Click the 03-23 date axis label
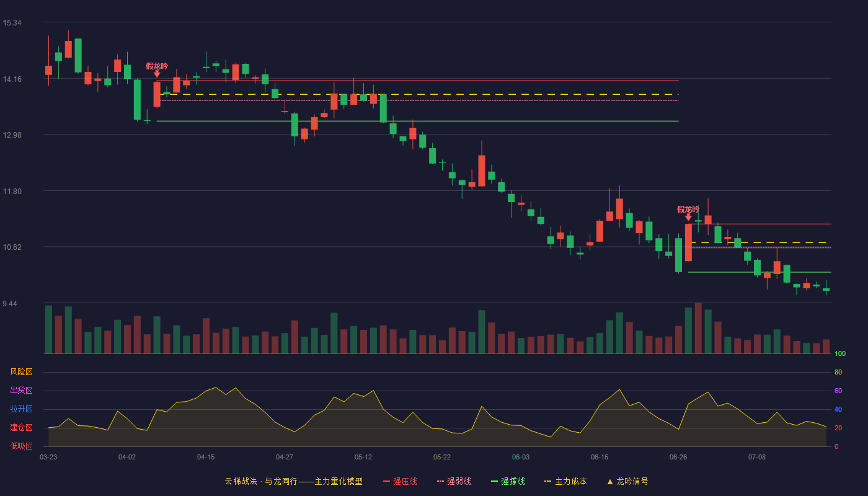The width and height of the screenshot is (868, 496). 48,457
